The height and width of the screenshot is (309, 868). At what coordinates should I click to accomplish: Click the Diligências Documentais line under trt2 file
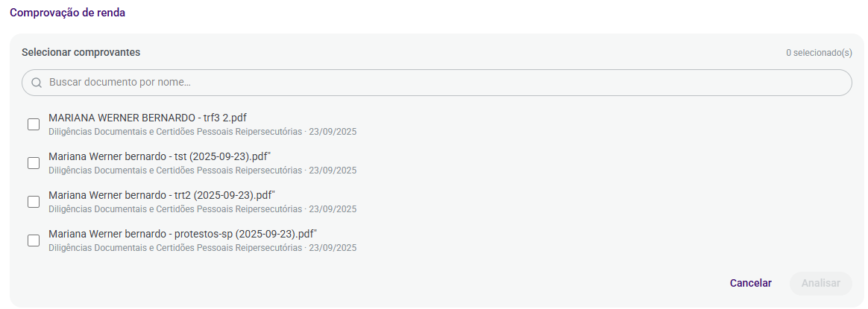tap(203, 209)
